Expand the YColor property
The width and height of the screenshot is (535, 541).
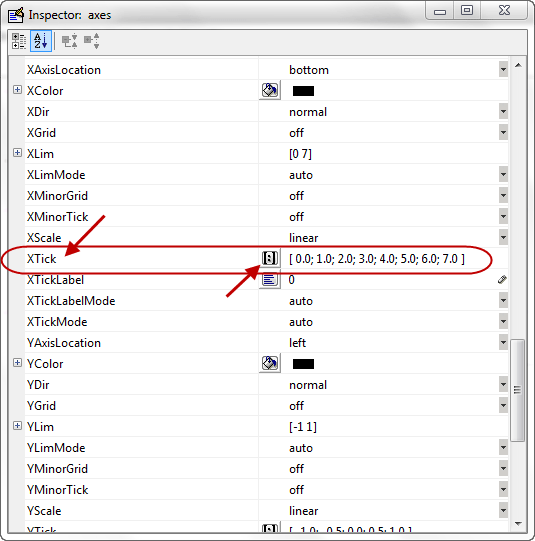point(17,363)
